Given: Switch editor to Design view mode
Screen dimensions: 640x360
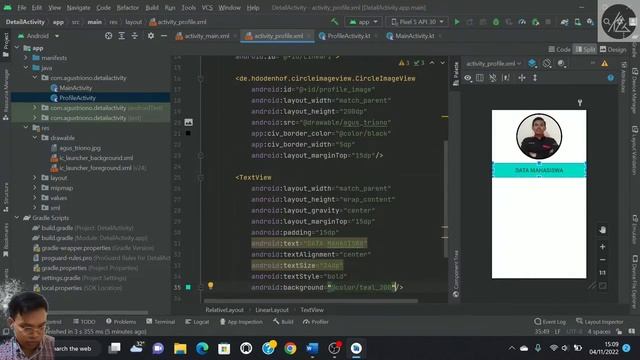Looking at the screenshot, I should (x=613, y=49).
